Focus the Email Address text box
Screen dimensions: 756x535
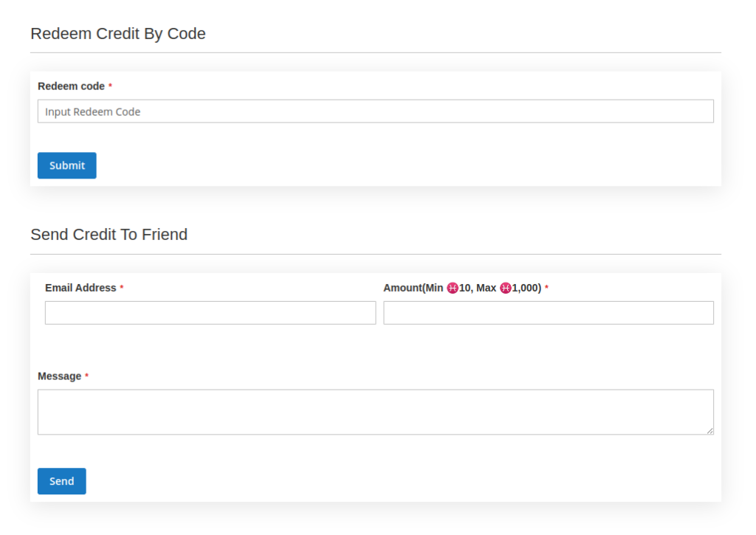click(210, 313)
